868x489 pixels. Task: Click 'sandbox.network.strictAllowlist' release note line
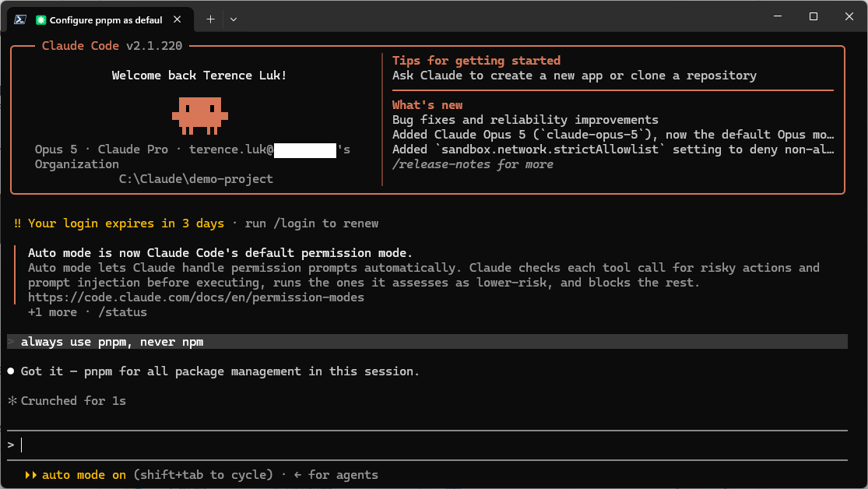point(613,150)
